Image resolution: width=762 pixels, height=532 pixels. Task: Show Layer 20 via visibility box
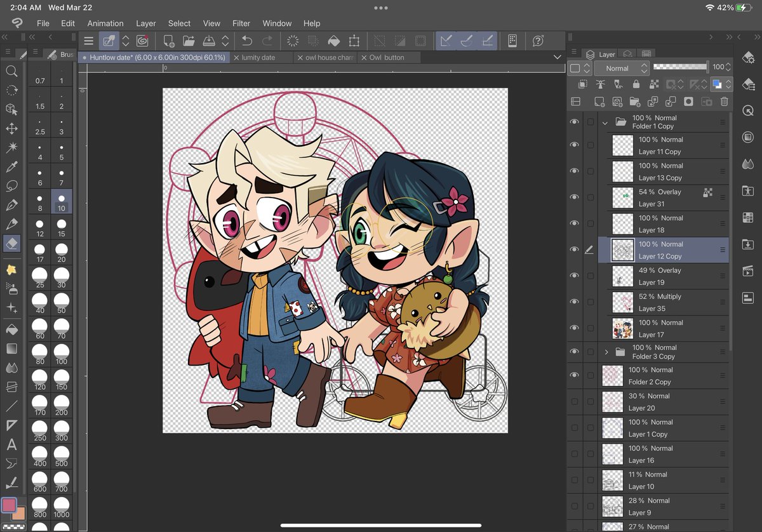[575, 401]
